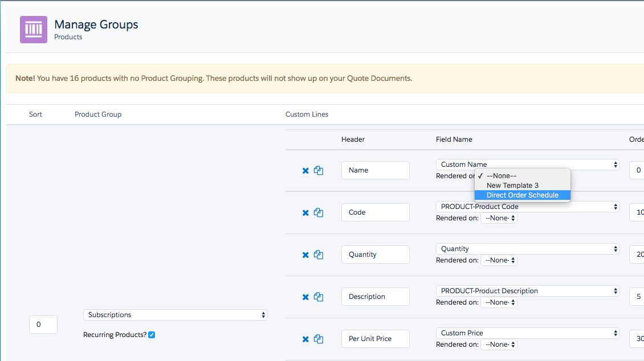Click the Header column label

coord(353,140)
